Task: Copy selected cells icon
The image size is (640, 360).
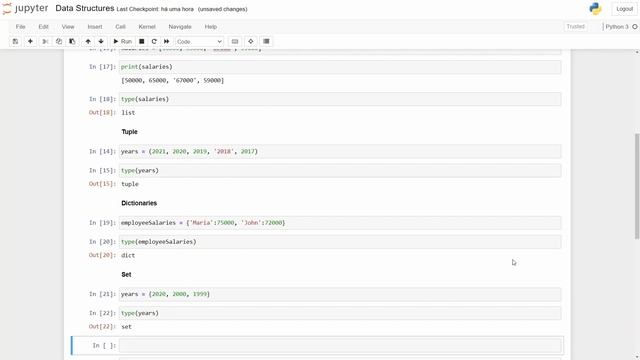Action: click(x=59, y=41)
